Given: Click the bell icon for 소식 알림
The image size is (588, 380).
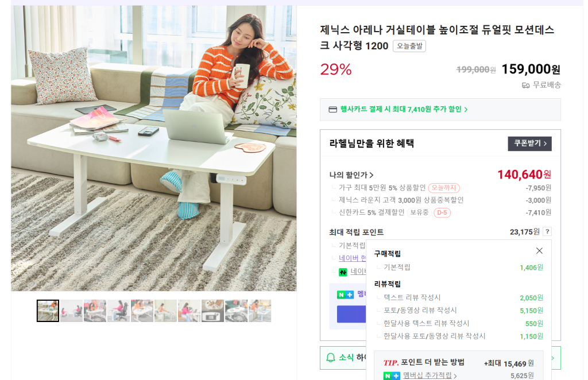Looking at the screenshot, I should (330, 358).
